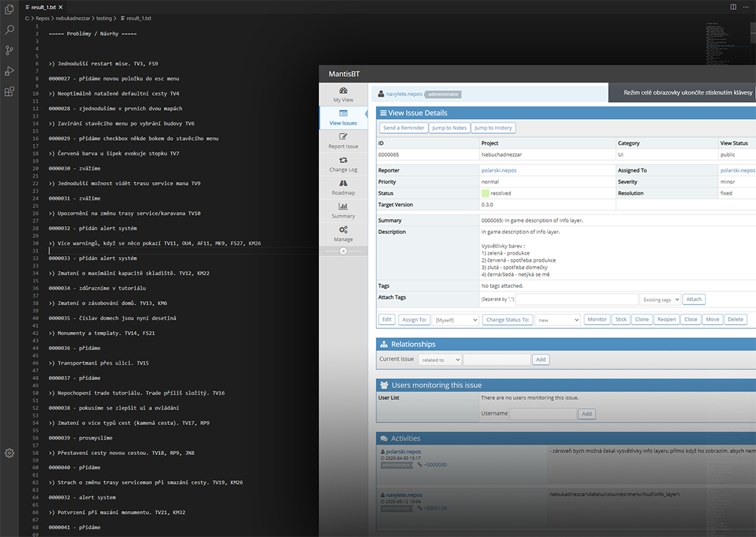756x537 pixels.
Task: Open note link ~0000080
Action: [x=435, y=465]
